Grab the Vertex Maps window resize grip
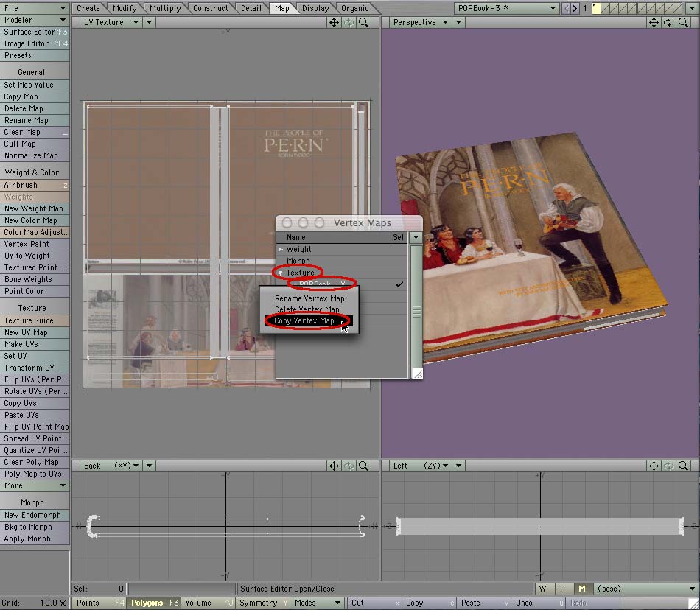 (417, 374)
